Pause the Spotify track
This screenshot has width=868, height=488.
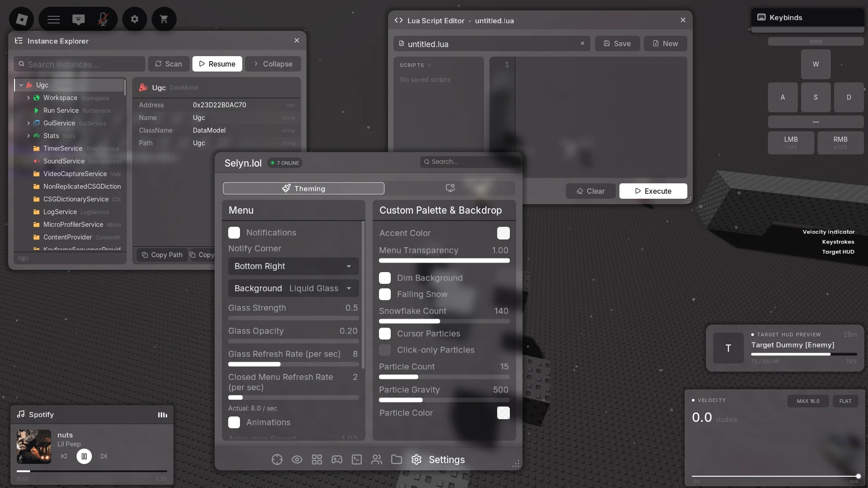[84, 456]
